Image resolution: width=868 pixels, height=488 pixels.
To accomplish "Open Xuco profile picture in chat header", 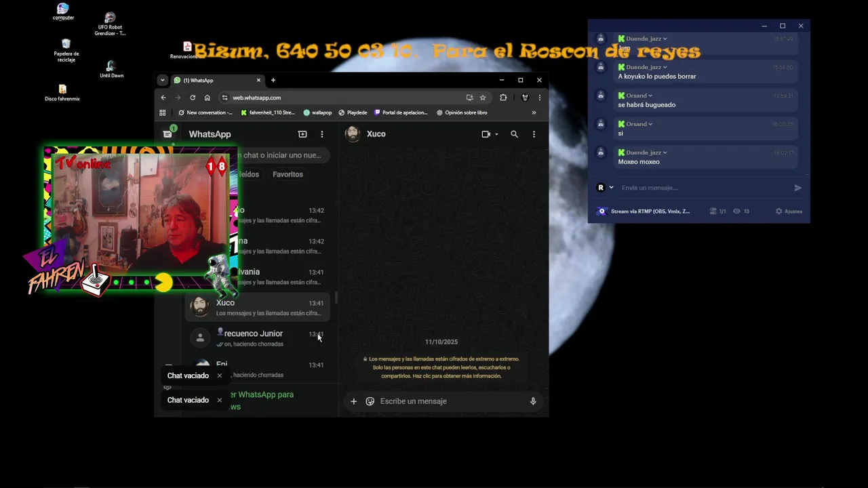I will 353,134.
